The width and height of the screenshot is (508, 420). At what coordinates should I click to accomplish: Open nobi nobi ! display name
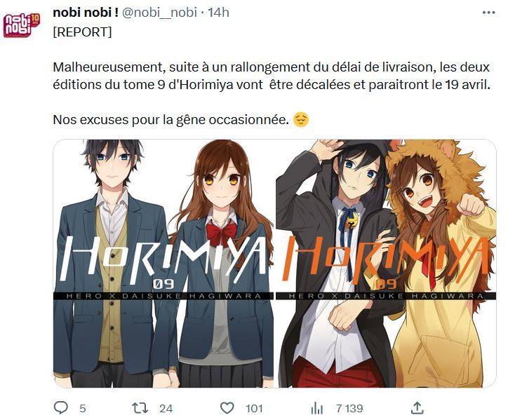[86, 13]
